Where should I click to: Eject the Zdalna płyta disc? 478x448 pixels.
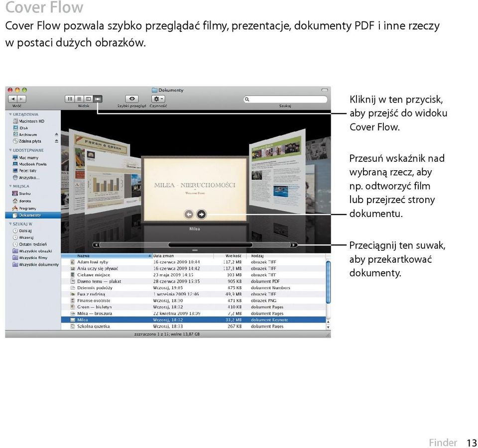coord(56,141)
